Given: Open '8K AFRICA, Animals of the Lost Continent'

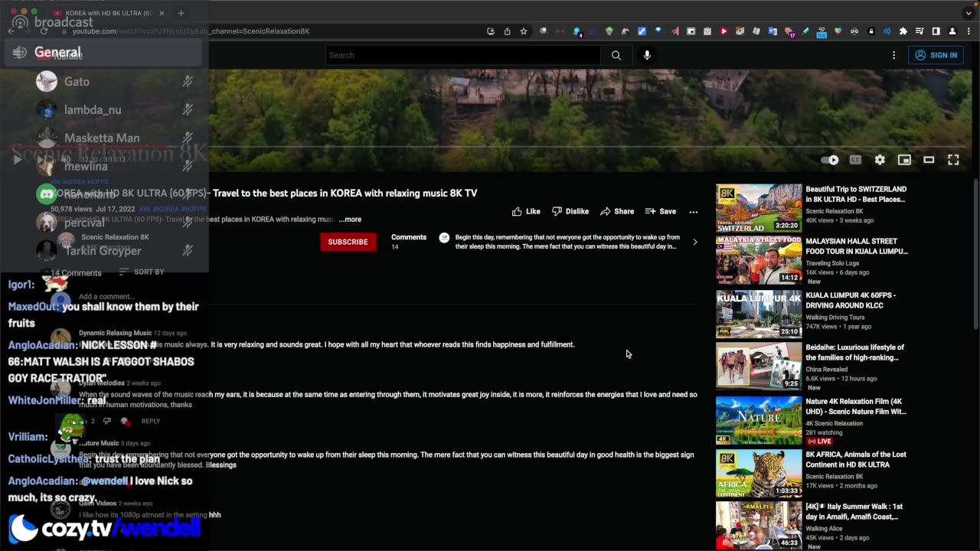Looking at the screenshot, I should [856, 459].
